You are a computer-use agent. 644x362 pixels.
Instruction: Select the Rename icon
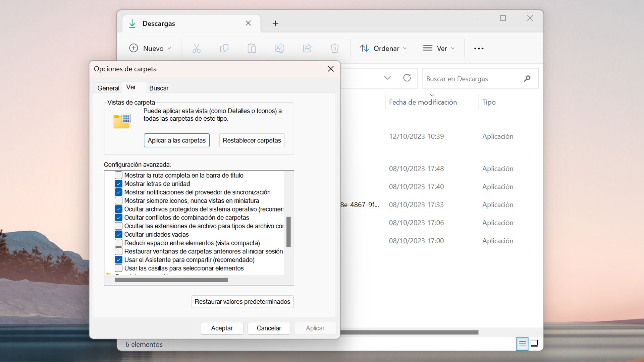[279, 48]
